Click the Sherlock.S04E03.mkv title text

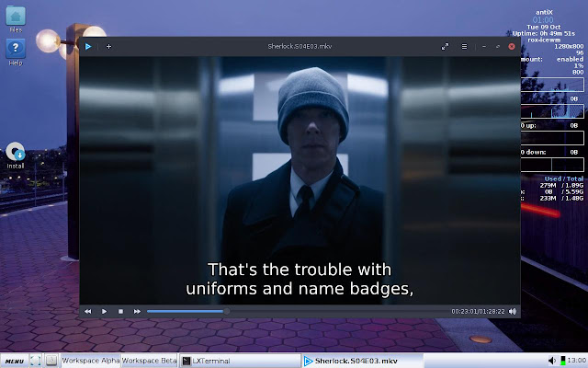click(300, 46)
